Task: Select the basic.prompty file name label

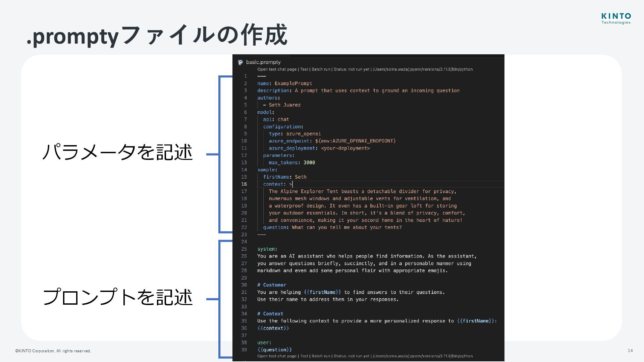Action: (x=263, y=62)
